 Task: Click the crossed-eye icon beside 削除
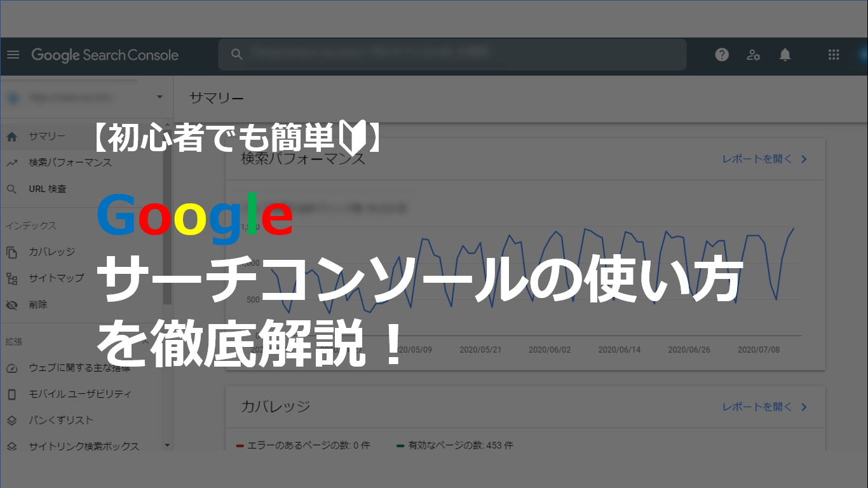click(x=11, y=305)
